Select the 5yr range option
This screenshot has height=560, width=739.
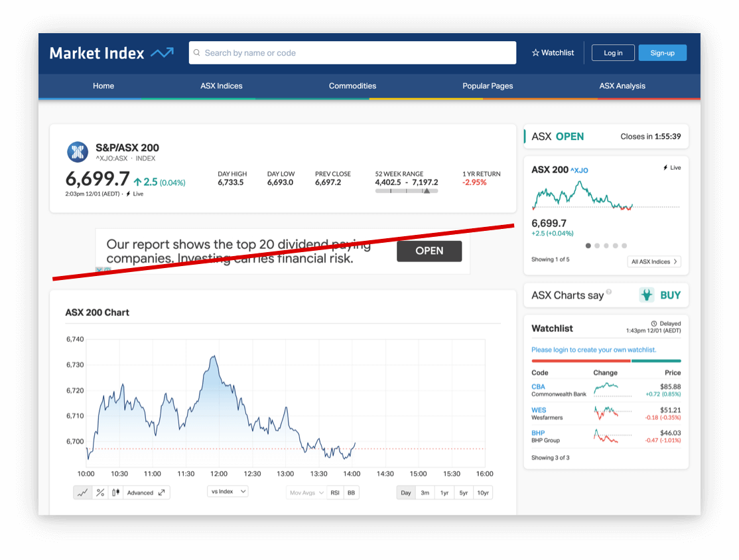coord(464,492)
